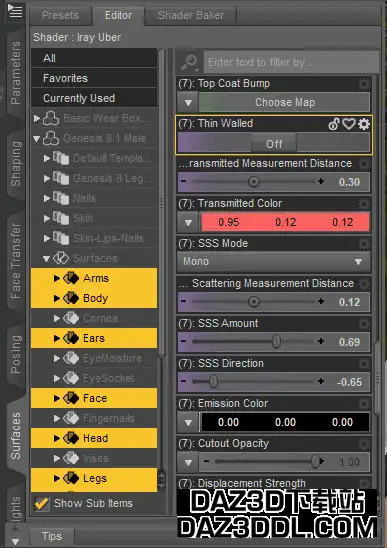387x548 pixels.
Task: Expand the Default Templates group
Action: pyautogui.click(x=46, y=158)
